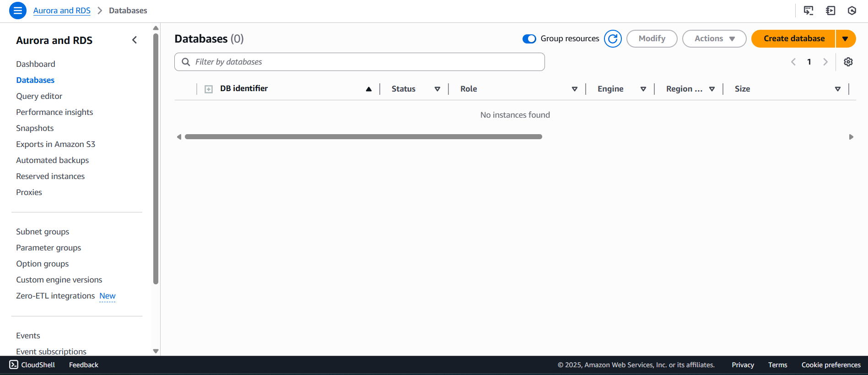The width and height of the screenshot is (868, 375).
Task: Click Databases breadcrumb text
Action: 128,11
